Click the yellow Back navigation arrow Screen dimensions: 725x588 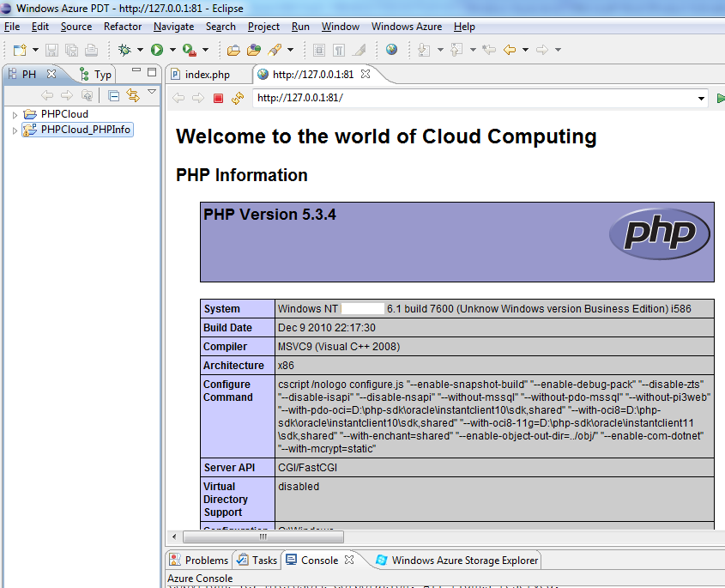(510, 50)
